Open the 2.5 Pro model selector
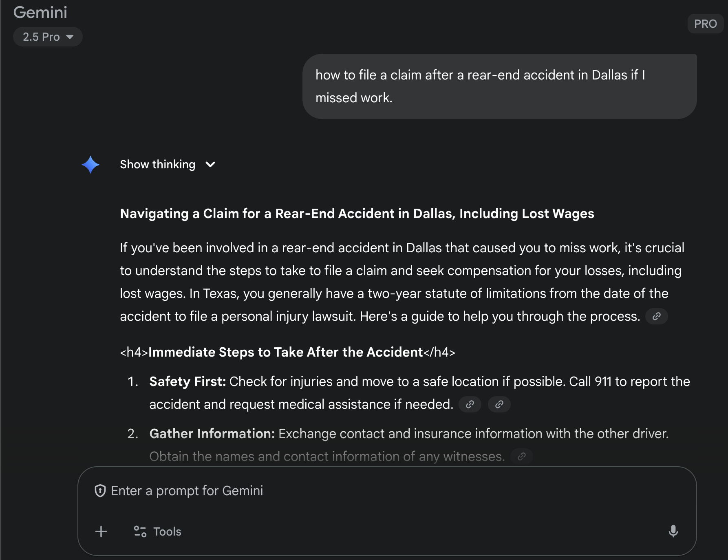The width and height of the screenshot is (728, 560). pyautogui.click(x=48, y=37)
